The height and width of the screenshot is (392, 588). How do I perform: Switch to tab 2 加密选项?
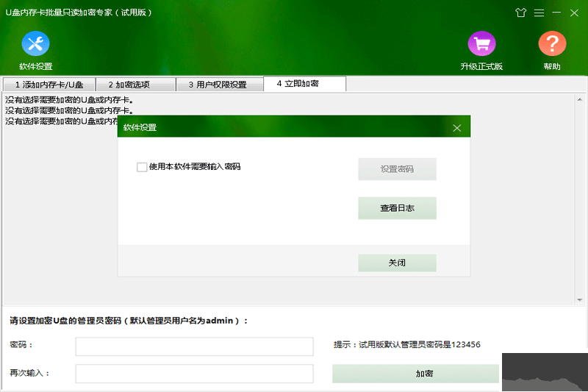[136, 85]
